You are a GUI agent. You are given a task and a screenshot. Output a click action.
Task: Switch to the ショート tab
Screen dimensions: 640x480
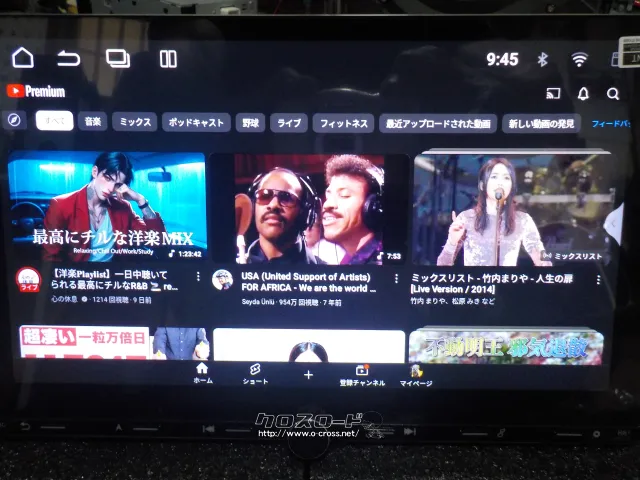tap(255, 374)
